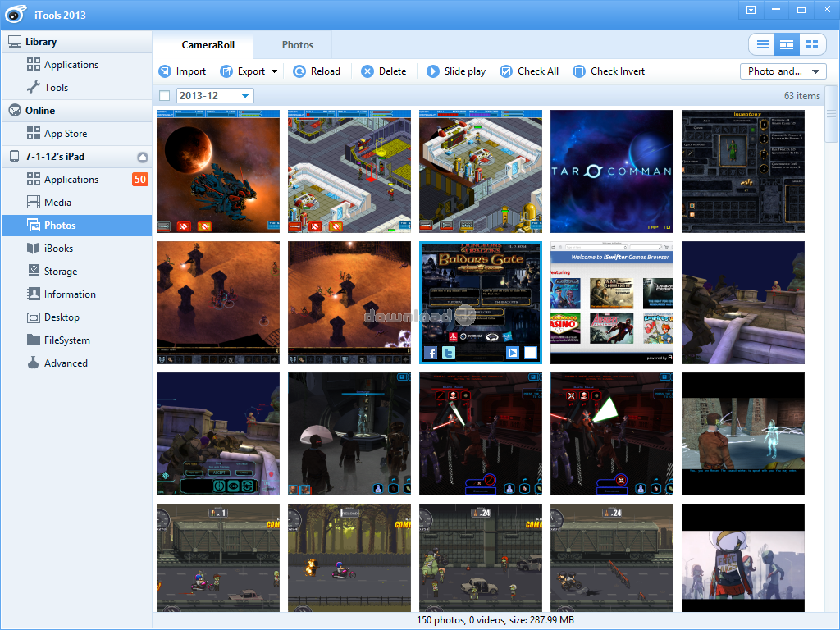The width and height of the screenshot is (840, 630).
Task: Click the Storage label in sidebar
Action: pos(61,272)
